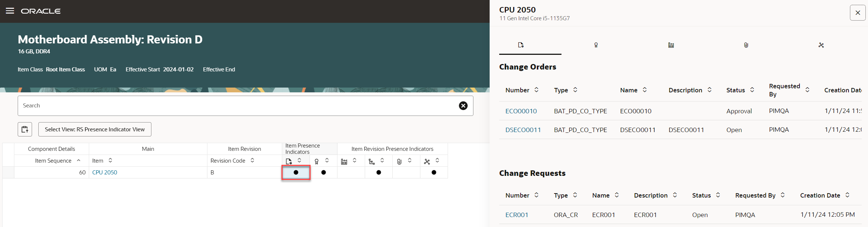Screen dimensions: 868x227
Task: Click the ORA_CR type cell
Action: 566,215
